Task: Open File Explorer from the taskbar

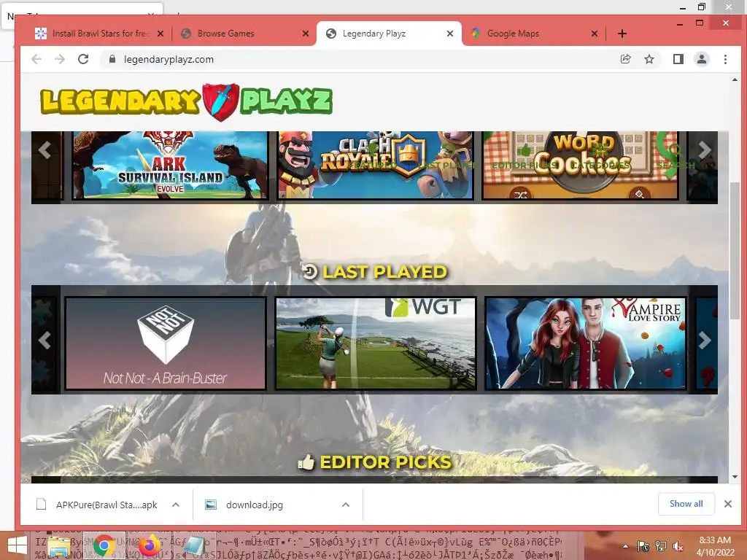Action: pos(59,547)
